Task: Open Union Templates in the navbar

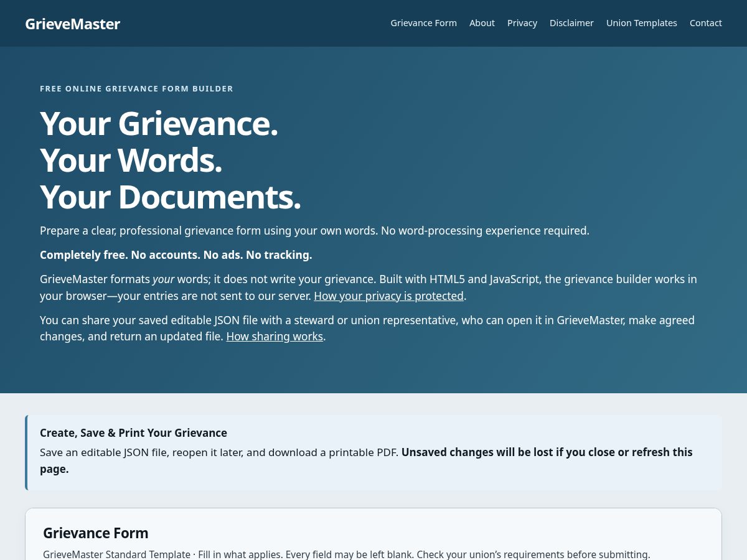Action: tap(641, 23)
